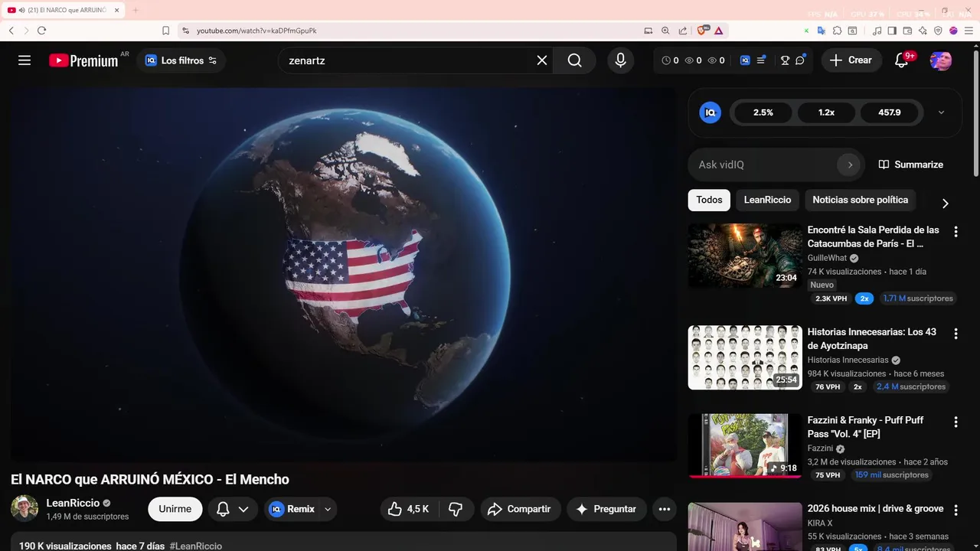Open the Brave wallet icon
This screenshot has width=980, height=551.
[x=907, y=31]
